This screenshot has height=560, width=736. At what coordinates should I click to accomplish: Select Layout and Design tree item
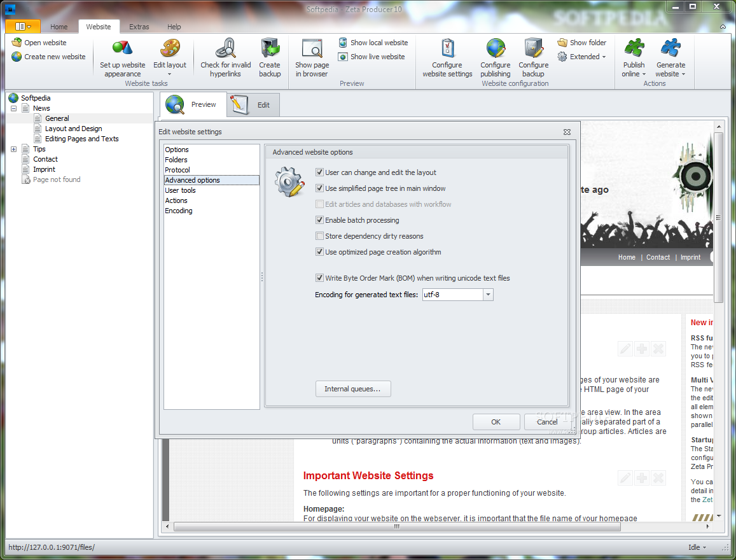74,129
